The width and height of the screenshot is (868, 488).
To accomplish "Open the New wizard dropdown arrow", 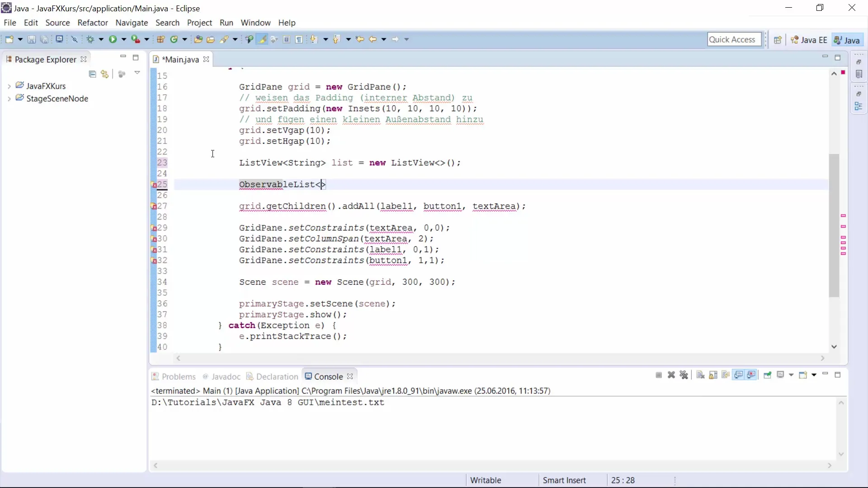I will point(20,39).
